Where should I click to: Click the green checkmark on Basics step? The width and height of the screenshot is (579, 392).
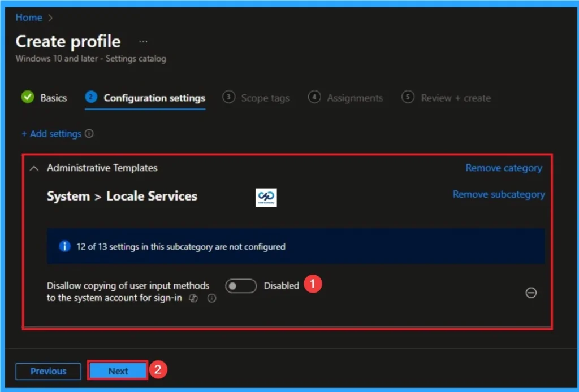(27, 97)
